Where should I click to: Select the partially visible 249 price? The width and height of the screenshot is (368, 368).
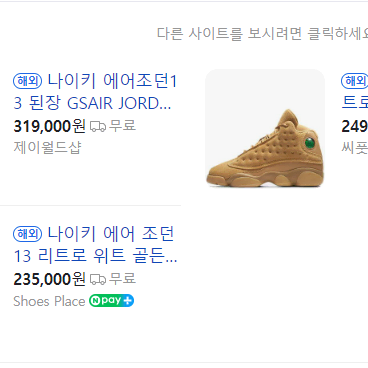(x=355, y=126)
